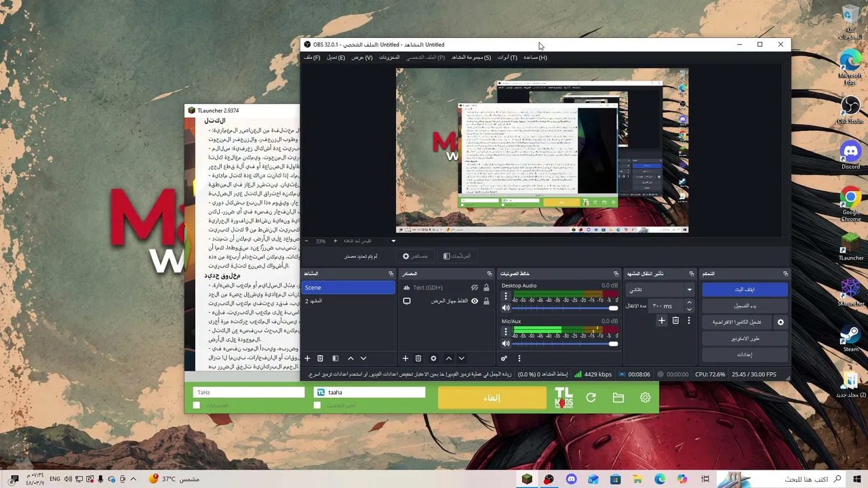Increase transition duration with up arrow

click(689, 303)
